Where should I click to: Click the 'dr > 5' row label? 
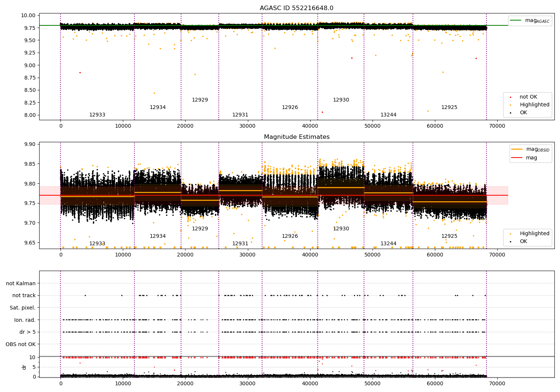tap(28, 332)
